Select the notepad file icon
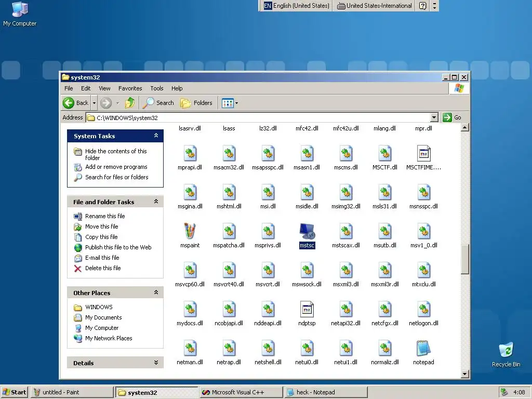532x399 pixels. (423, 348)
